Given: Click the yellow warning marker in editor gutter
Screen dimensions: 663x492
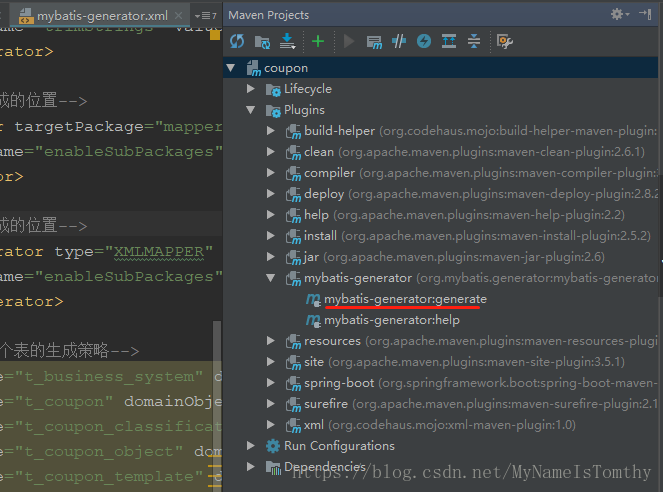Looking at the screenshot, I should click(215, 35).
